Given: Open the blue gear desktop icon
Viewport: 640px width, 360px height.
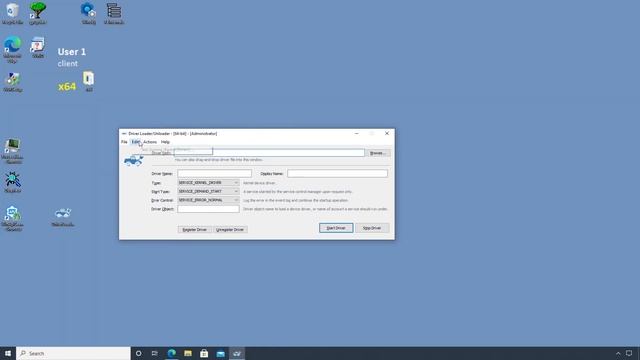Looking at the screenshot, I should 88,13.
